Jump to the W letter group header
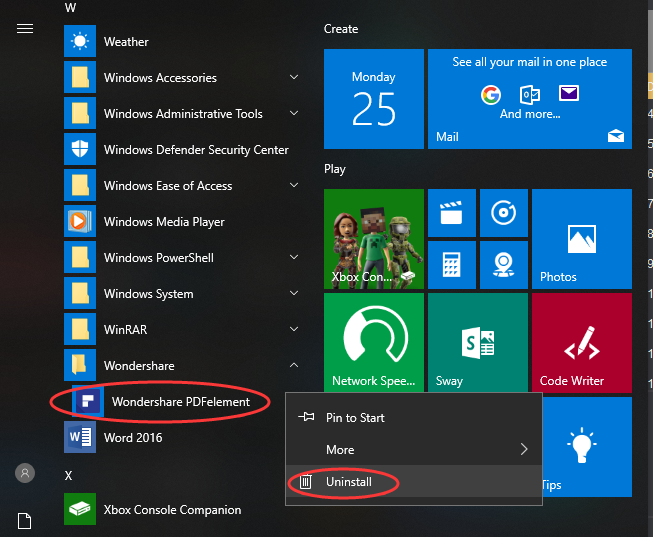 [70, 7]
